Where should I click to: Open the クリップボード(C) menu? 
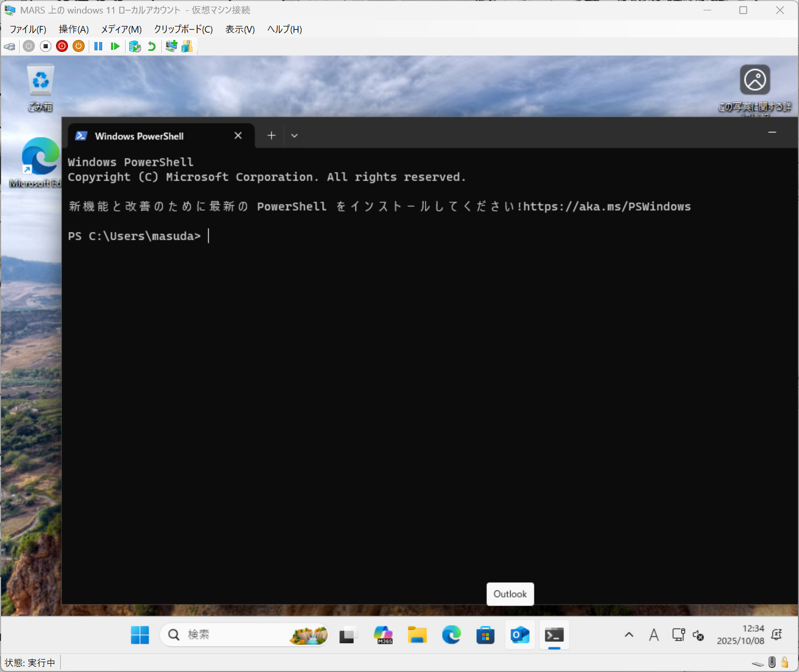[183, 30]
